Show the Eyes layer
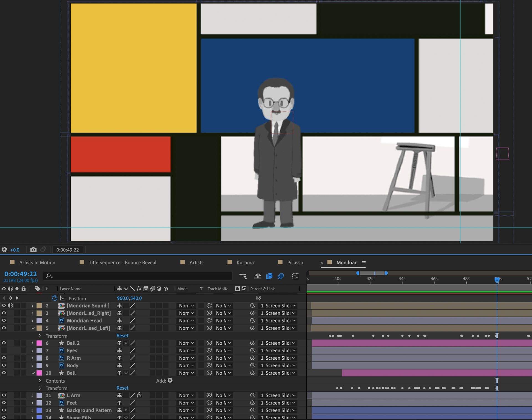 (4, 351)
